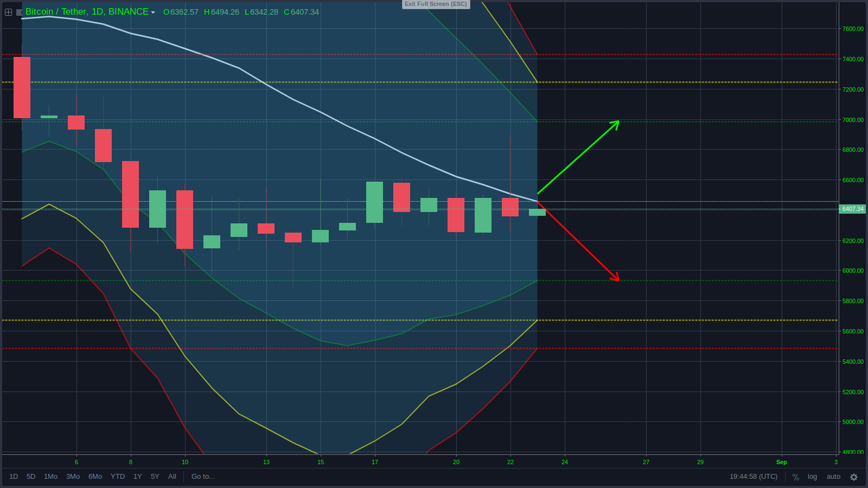This screenshot has height=488, width=868.
Task: Select the 5Y time range
Action: pos(155,477)
